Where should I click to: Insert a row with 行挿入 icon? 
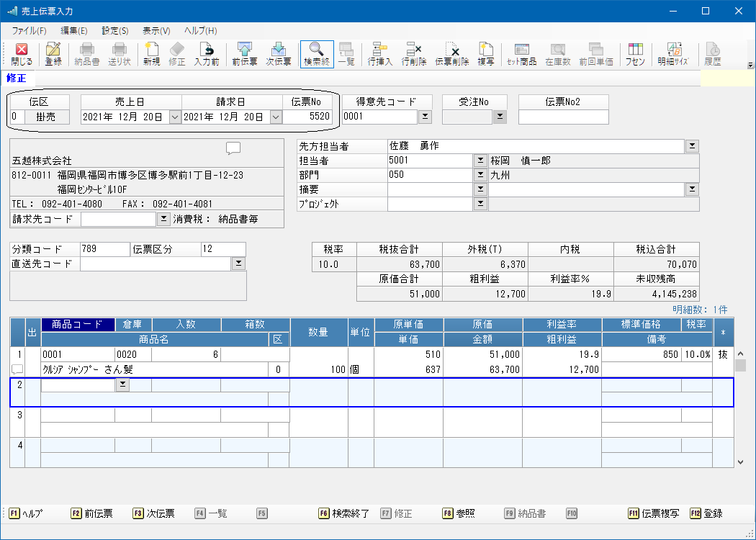379,54
